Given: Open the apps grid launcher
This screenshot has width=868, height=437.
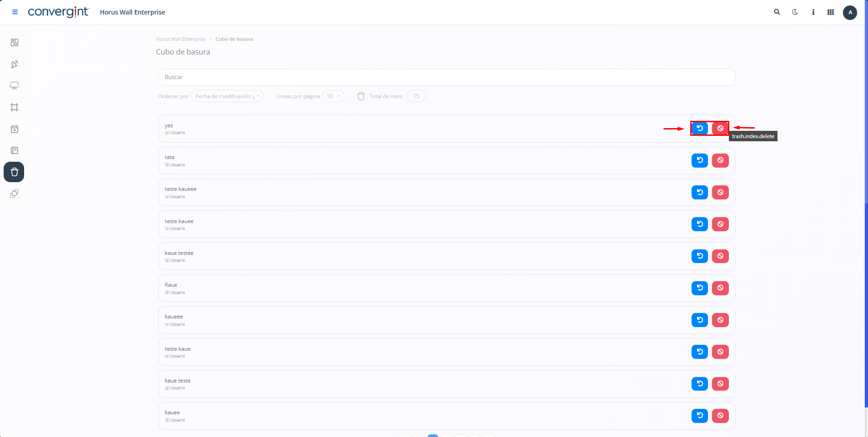Looking at the screenshot, I should [831, 12].
